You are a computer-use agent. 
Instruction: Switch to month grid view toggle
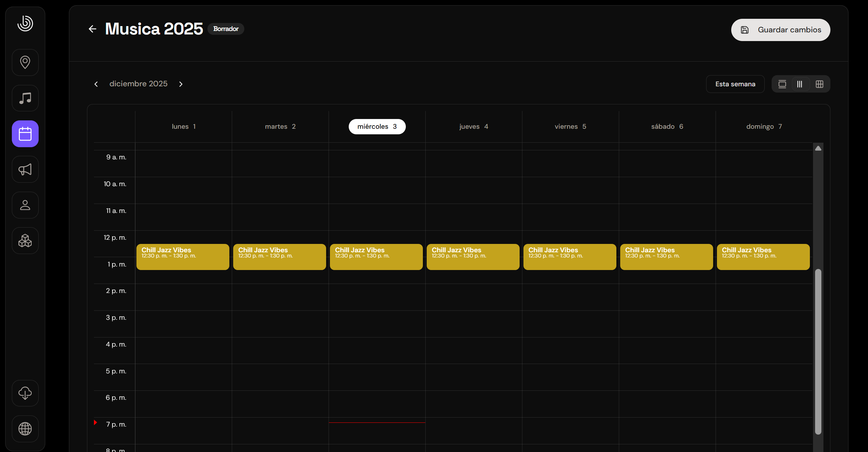pos(819,84)
